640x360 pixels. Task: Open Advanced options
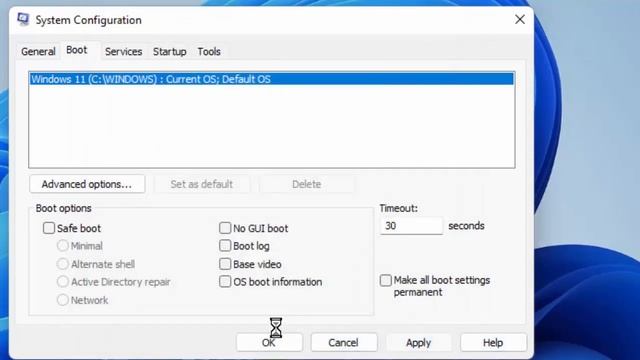(x=87, y=184)
